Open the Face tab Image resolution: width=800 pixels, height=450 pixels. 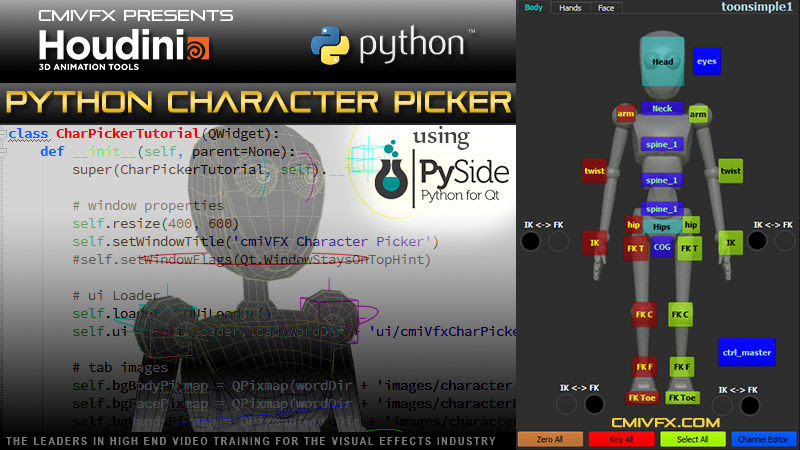[606, 8]
